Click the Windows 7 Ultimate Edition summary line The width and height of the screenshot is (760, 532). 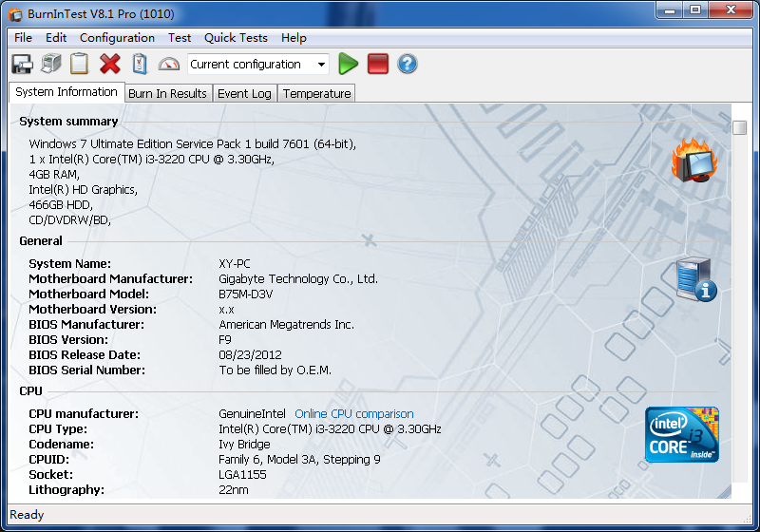(193, 143)
